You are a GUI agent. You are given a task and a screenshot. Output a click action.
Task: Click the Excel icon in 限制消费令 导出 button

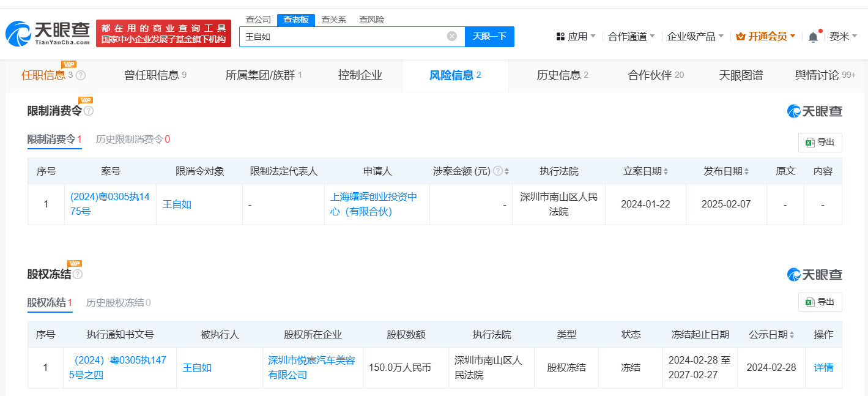810,142
